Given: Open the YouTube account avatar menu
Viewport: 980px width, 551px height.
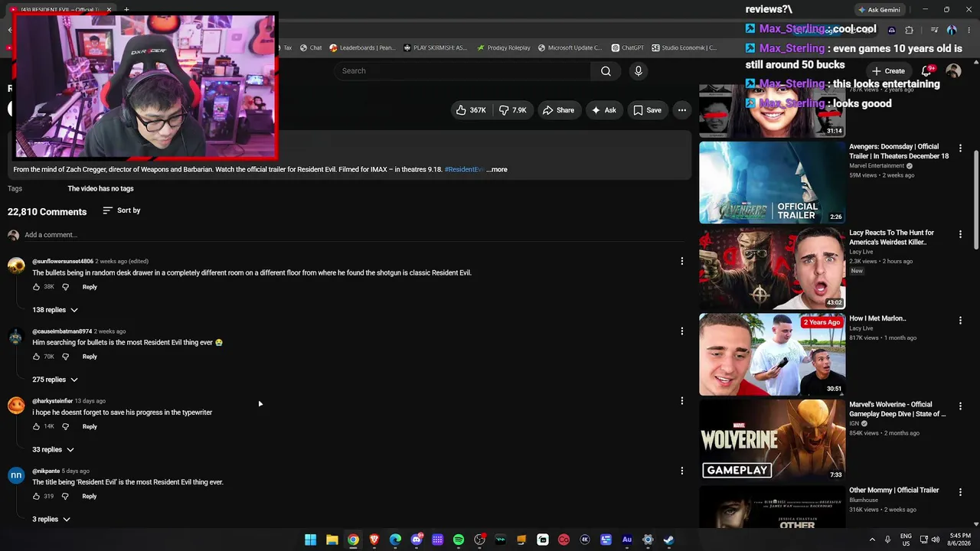Looking at the screenshot, I should coord(953,71).
